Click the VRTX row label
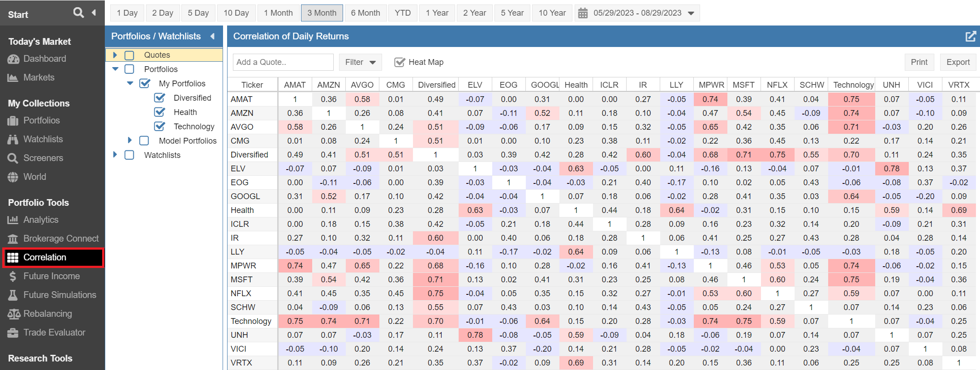The image size is (980, 370). (241, 363)
